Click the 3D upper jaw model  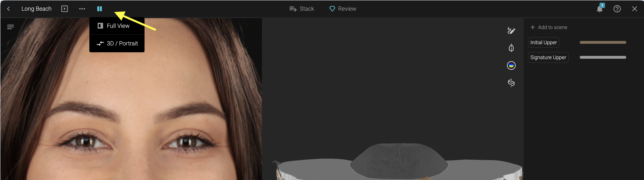[x=398, y=161]
